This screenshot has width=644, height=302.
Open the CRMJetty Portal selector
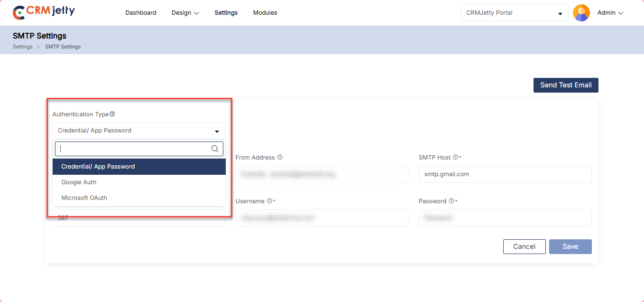(x=514, y=13)
